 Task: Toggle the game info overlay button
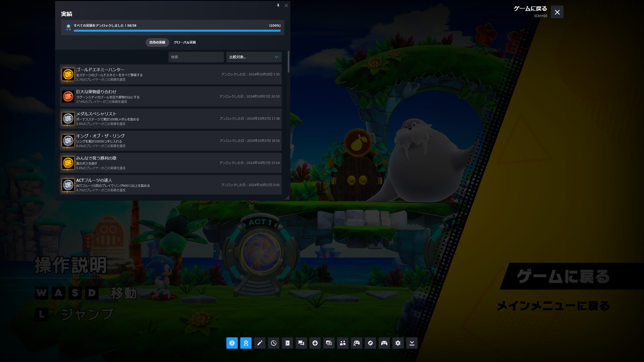pos(232,343)
